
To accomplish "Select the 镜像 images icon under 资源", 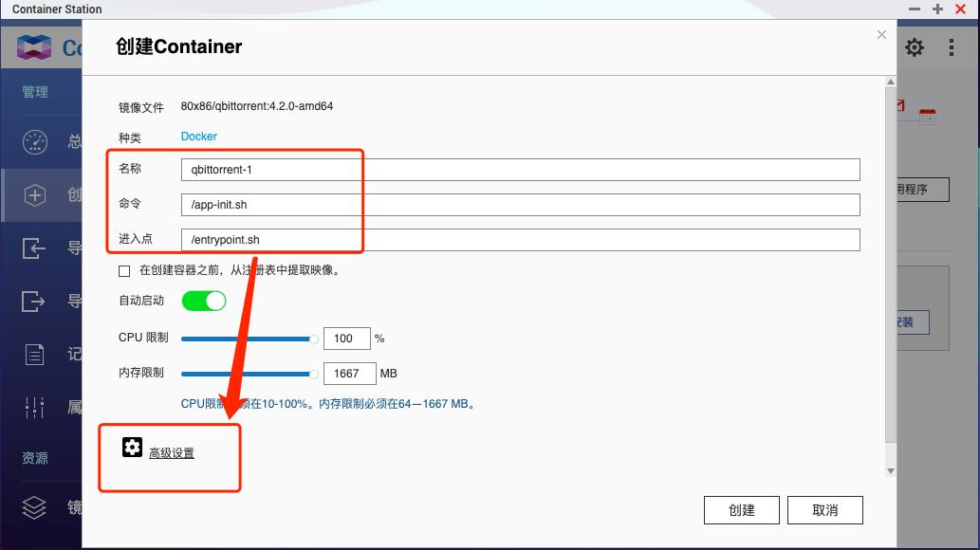I will pyautogui.click(x=34, y=508).
